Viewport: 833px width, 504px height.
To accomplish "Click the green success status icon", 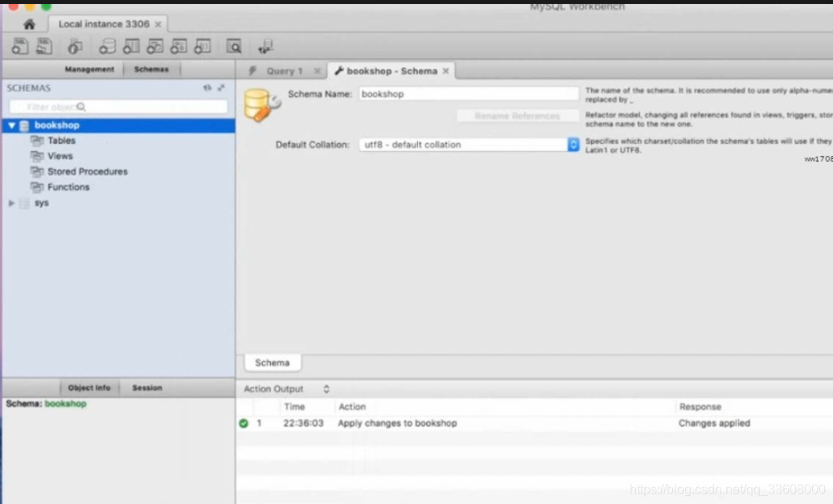I will coord(244,424).
